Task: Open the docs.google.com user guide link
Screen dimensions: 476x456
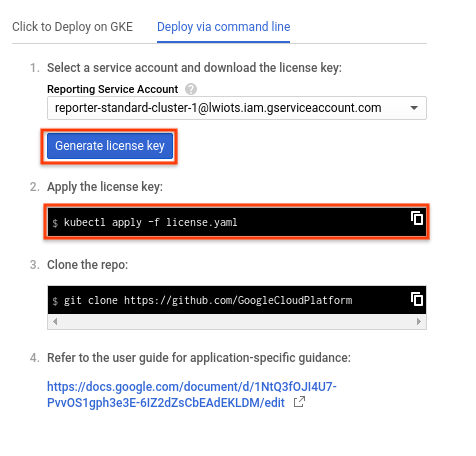Action: coord(192,394)
